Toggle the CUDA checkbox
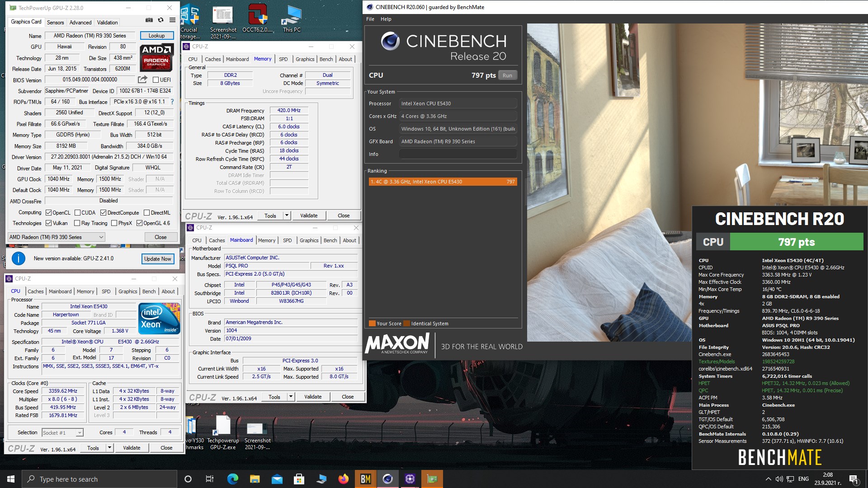The width and height of the screenshot is (868, 488). point(77,213)
